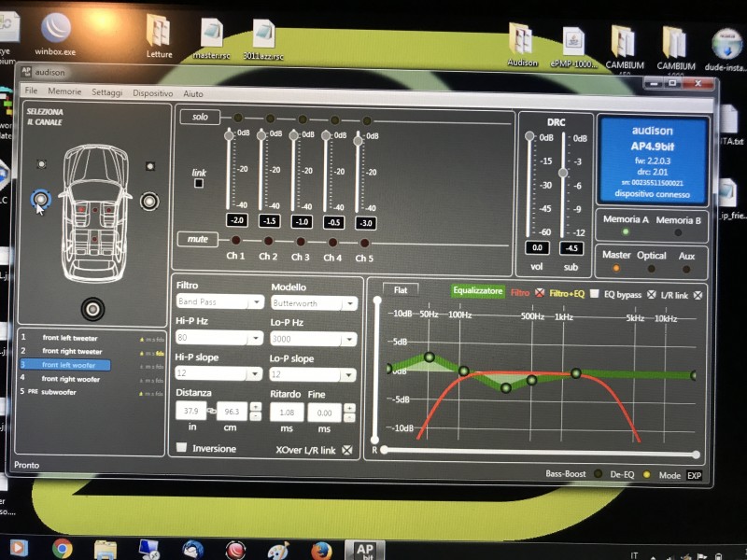The height and width of the screenshot is (560, 747).
Task: Click the EXP mode button
Action: pyautogui.click(x=694, y=475)
